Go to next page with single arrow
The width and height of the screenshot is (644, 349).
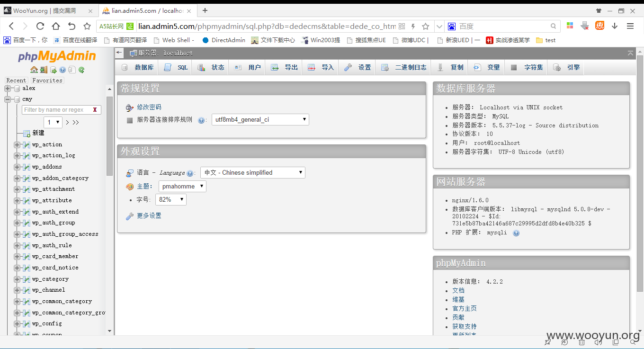[x=67, y=122]
